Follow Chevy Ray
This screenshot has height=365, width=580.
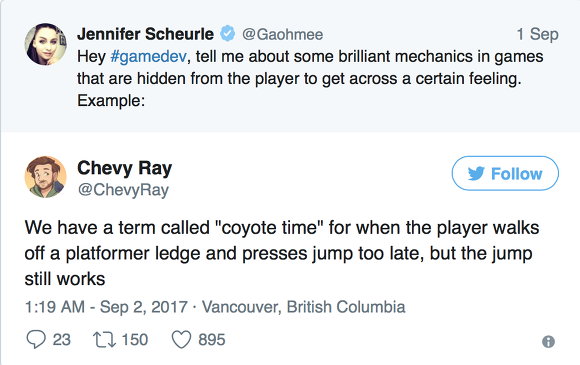coord(505,173)
